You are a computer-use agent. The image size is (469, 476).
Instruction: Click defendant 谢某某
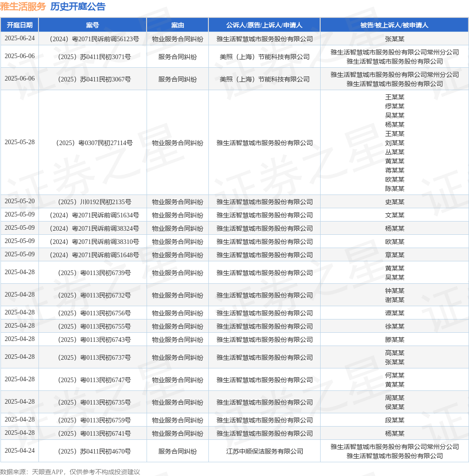pos(395,300)
